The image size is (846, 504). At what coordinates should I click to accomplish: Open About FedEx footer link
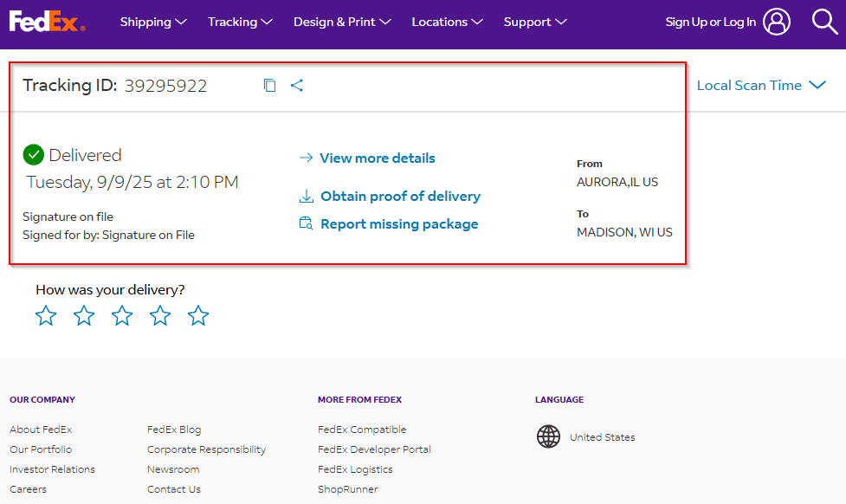pos(41,430)
